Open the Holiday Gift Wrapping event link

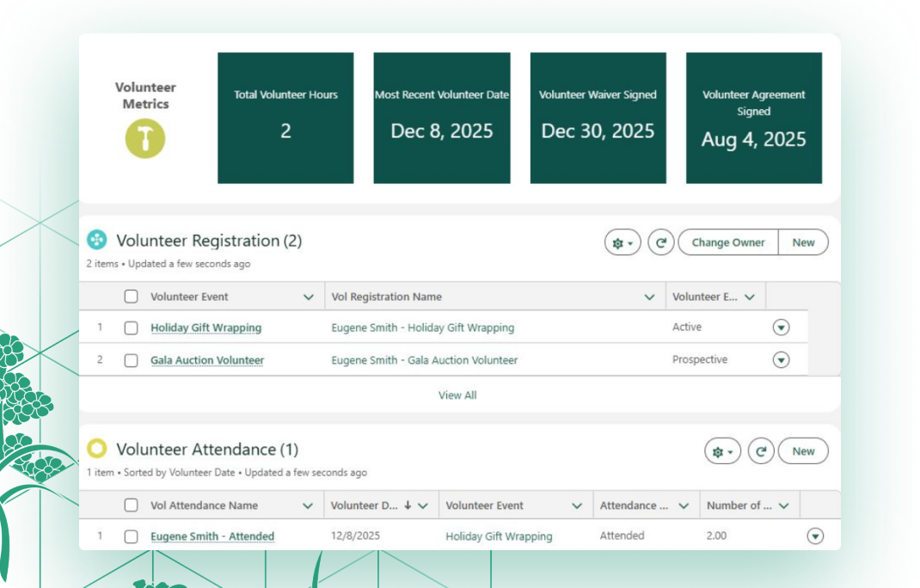tap(206, 328)
